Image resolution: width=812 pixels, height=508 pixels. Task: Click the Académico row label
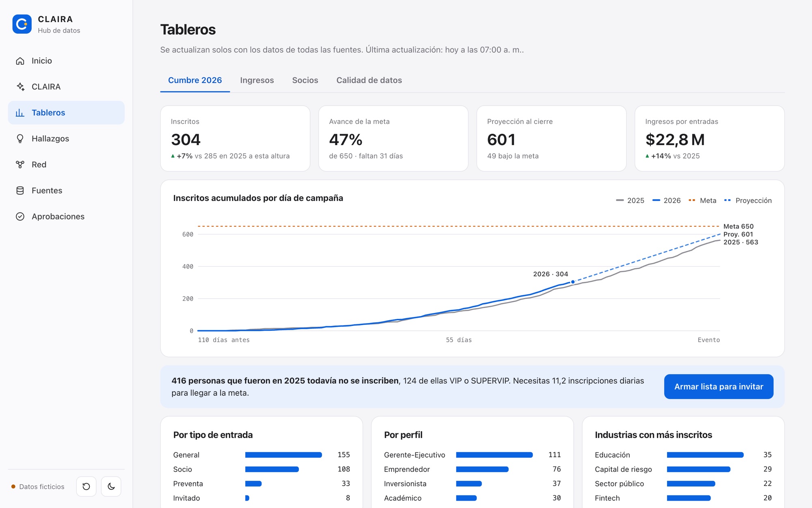(x=403, y=498)
